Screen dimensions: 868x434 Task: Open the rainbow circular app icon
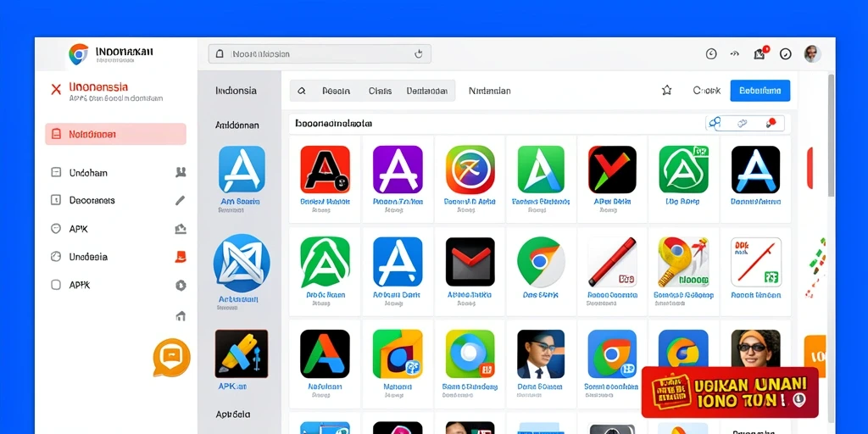pos(470,170)
